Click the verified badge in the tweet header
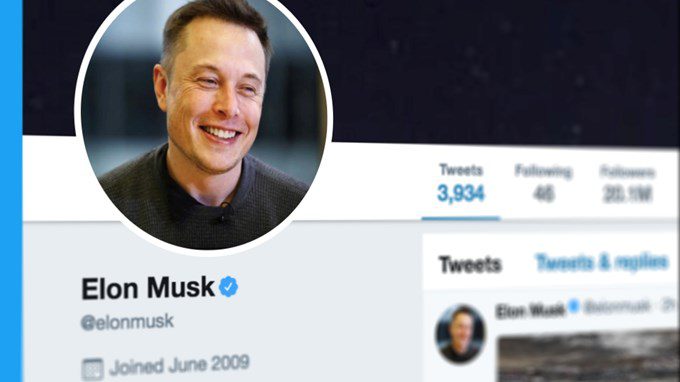Screen dimensions: 680x382 click(574, 306)
